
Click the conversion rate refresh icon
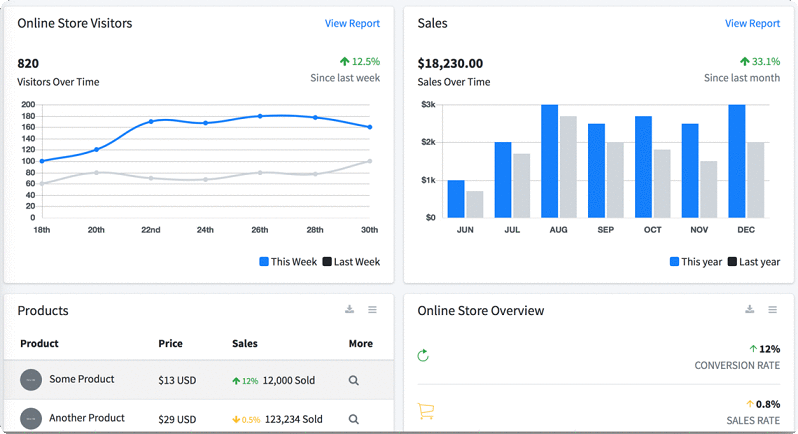[x=423, y=355]
